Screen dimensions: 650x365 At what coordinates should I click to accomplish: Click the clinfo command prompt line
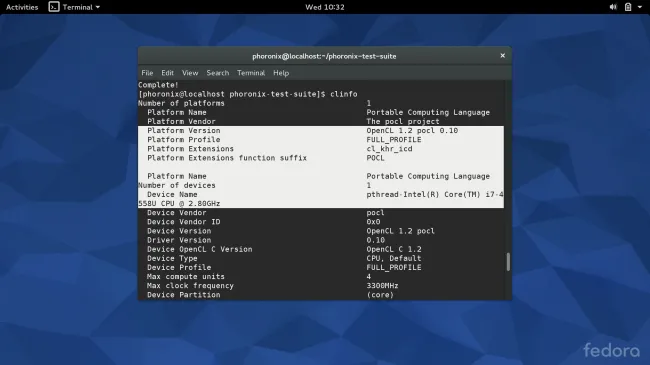247,94
